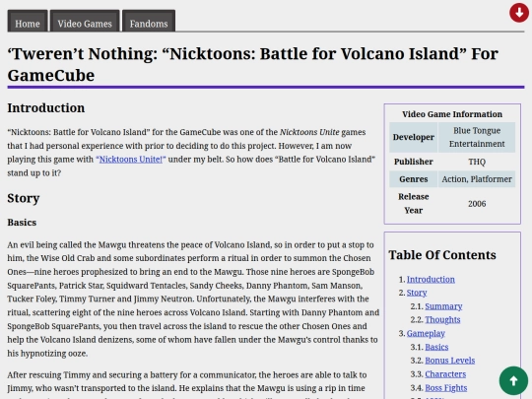Click the red down-arrow jump button
This screenshot has width=532, height=399.
tap(519, 13)
